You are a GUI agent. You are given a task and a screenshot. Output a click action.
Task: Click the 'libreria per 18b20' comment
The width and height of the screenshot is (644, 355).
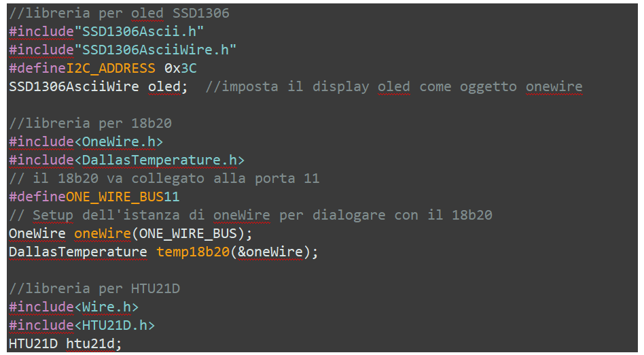pyautogui.click(x=90, y=123)
